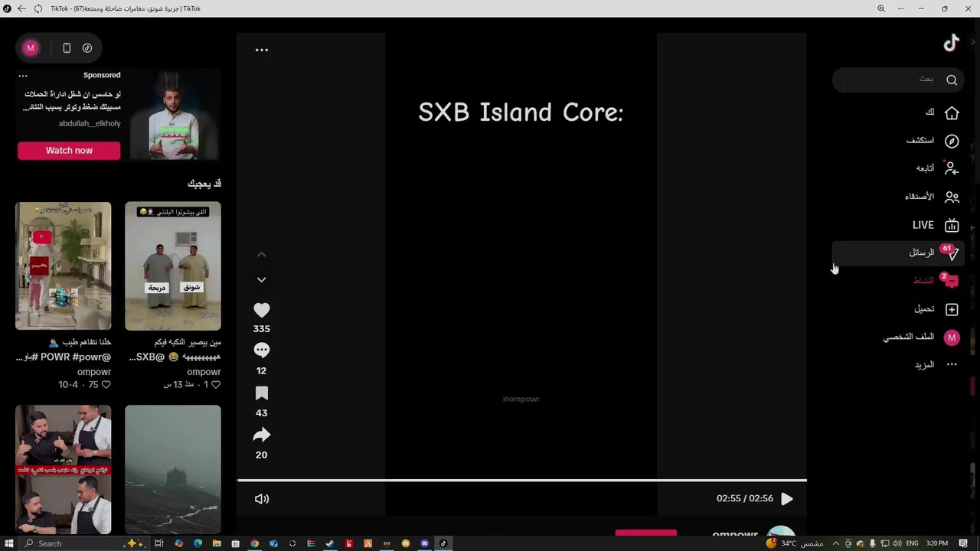Open taskbar clock showing 3:20 PM
The image size is (980, 551).
click(937, 543)
